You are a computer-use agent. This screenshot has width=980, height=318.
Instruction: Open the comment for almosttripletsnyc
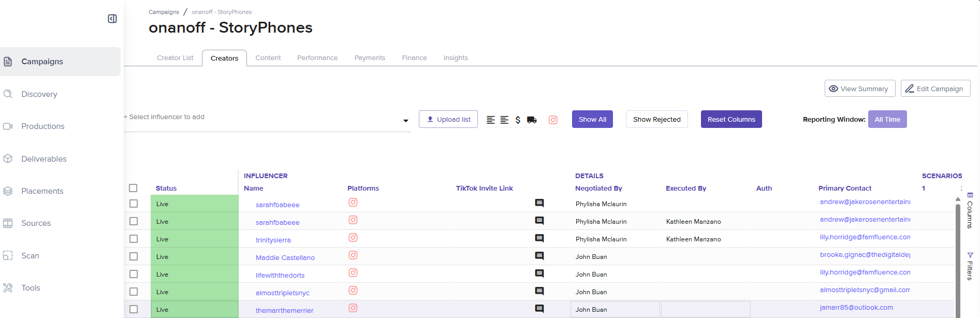tap(539, 291)
